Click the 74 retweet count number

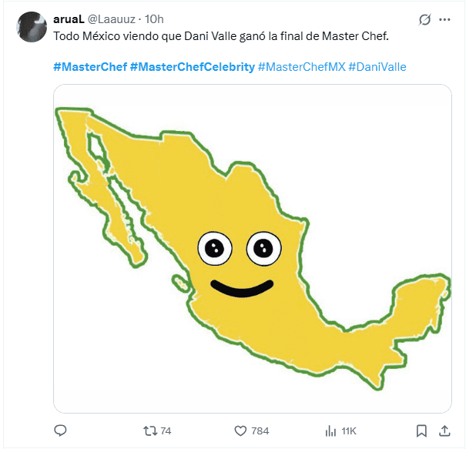tap(166, 431)
